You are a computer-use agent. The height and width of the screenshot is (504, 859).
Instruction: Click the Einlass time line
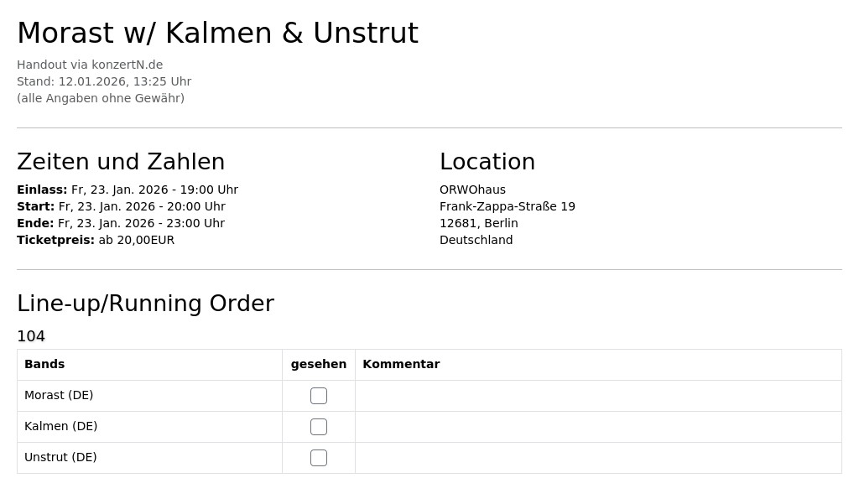(128, 190)
